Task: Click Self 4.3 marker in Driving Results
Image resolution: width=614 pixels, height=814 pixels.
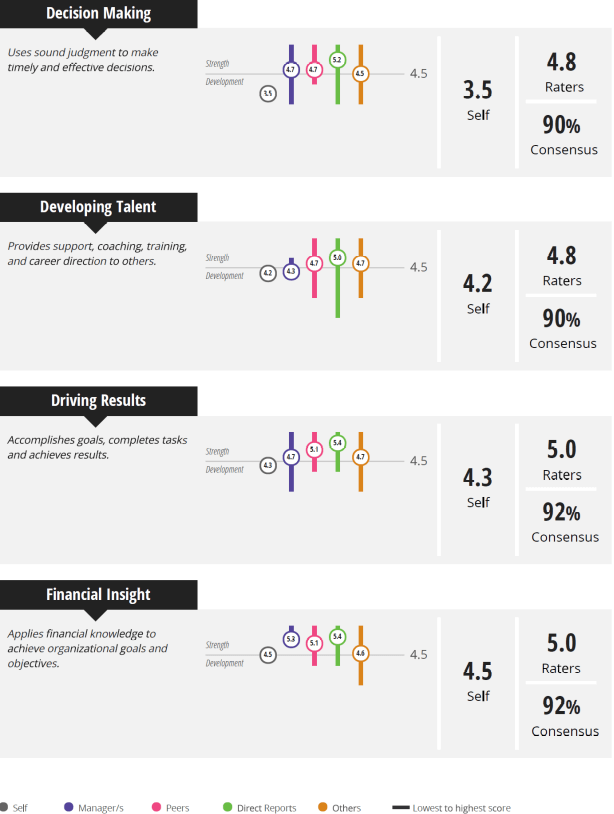Action: 268,465
